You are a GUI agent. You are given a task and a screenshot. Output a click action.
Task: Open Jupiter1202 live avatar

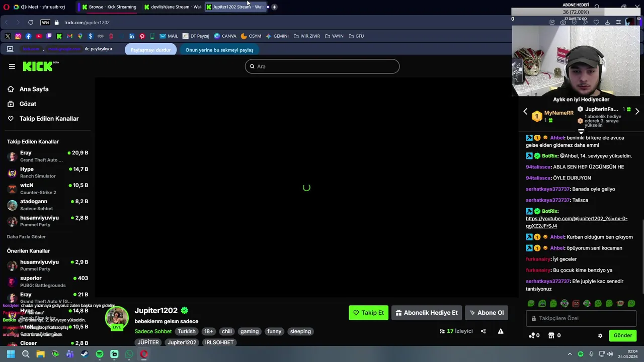coord(117,318)
